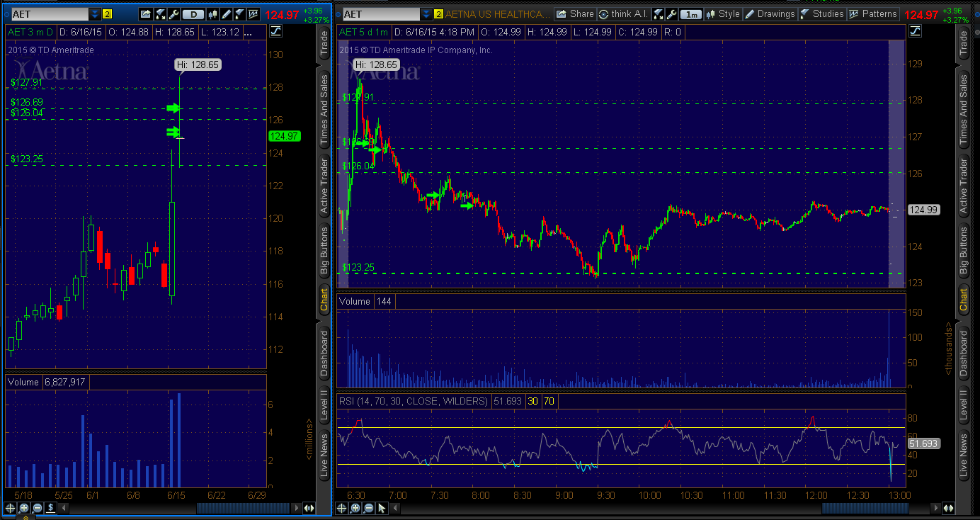Toggle the chart mode icon in left status line

[x=275, y=31]
